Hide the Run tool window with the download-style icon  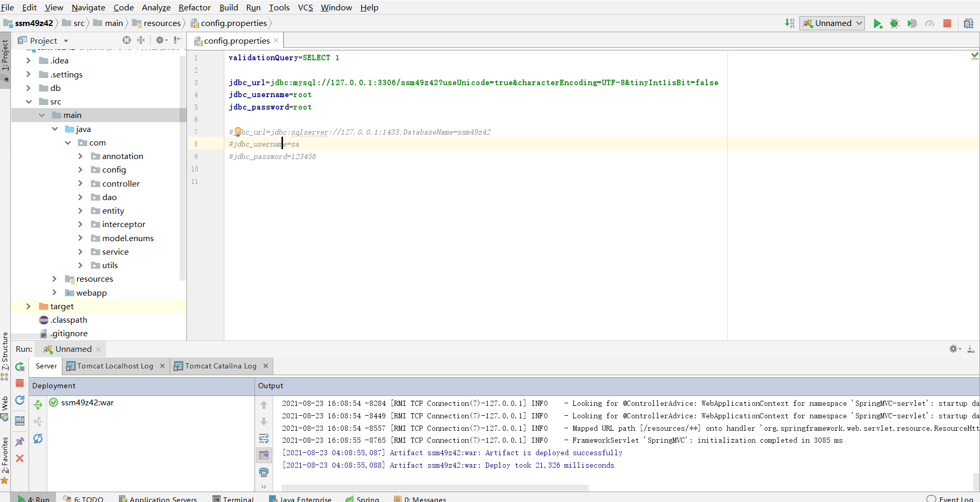tap(971, 349)
